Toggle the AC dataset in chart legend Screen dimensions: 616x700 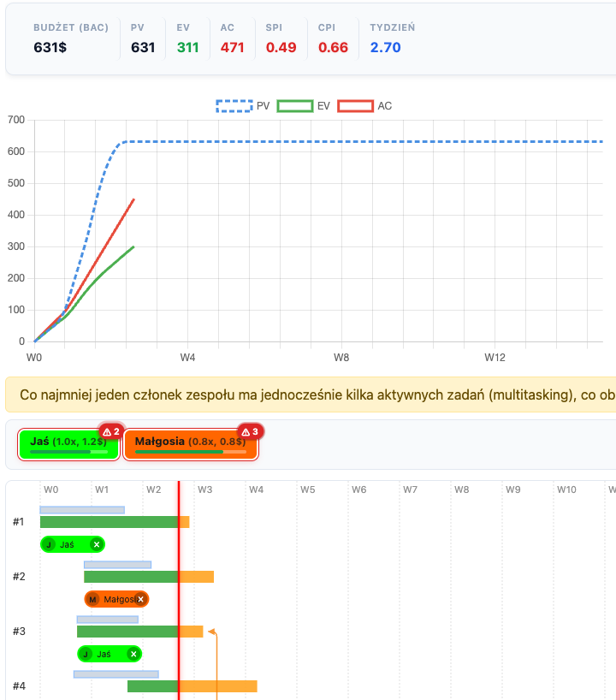coord(364,106)
